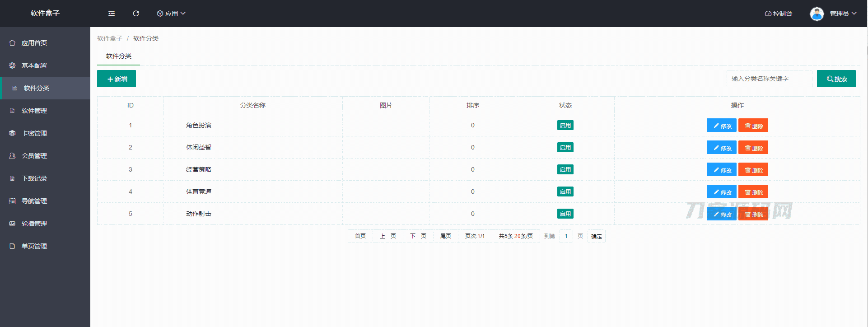868x327 pixels.
Task: Toggle 启用 status for 动作射击
Action: (x=565, y=214)
